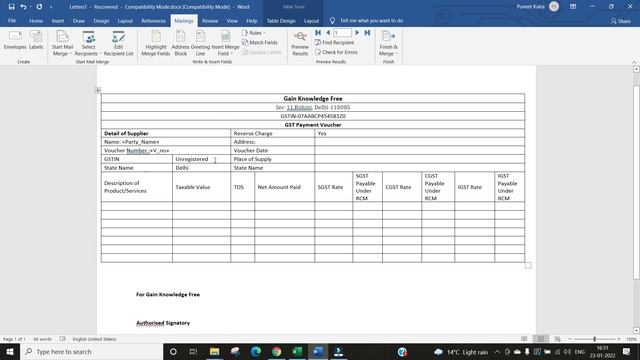Click zoom out minus button
The width and height of the screenshot is (640, 360).
click(x=570, y=339)
